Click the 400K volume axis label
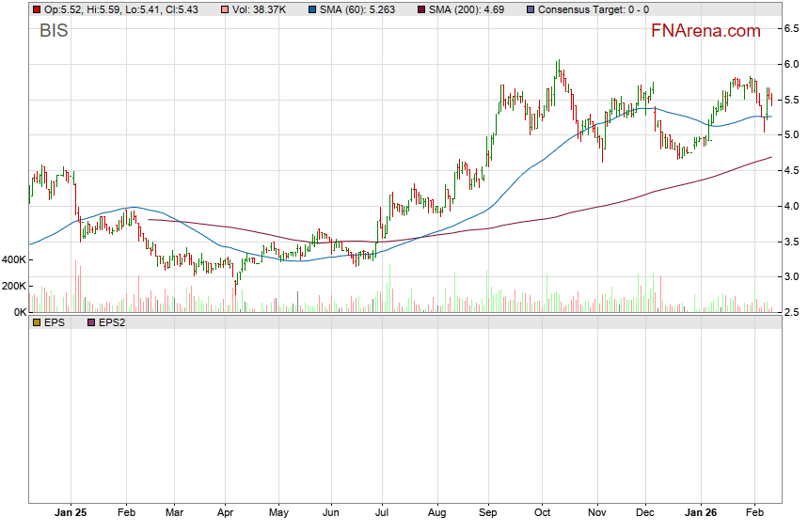Image resolution: width=808 pixels, height=532 pixels. (x=13, y=259)
